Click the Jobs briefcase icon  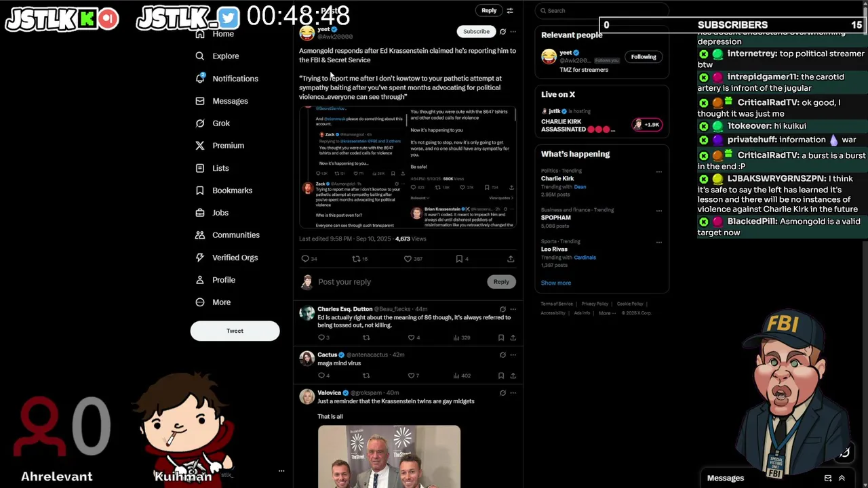[200, 213]
